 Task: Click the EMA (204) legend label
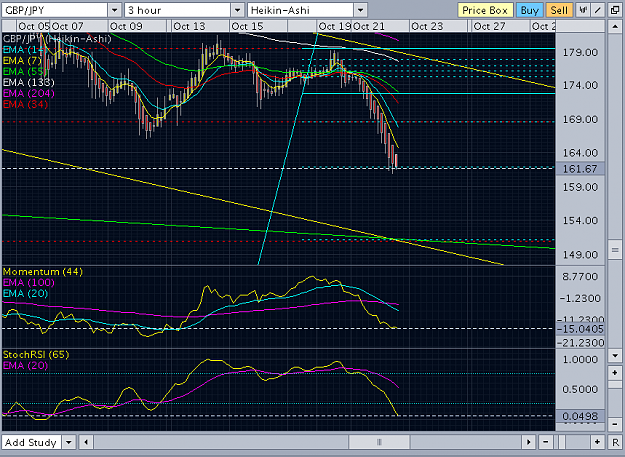(x=28, y=93)
